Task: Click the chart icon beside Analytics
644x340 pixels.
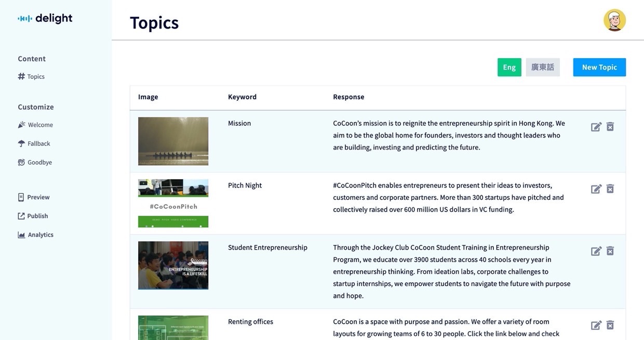Action: pos(21,235)
